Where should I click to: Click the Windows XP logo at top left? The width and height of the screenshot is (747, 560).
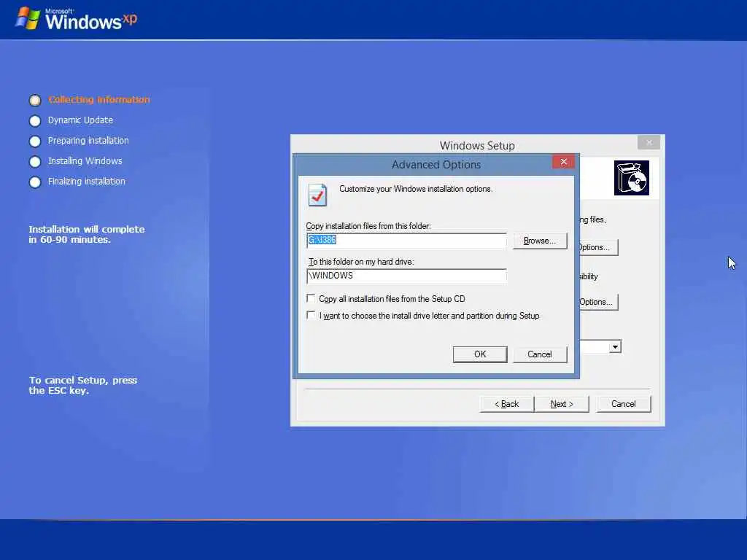tap(76, 19)
